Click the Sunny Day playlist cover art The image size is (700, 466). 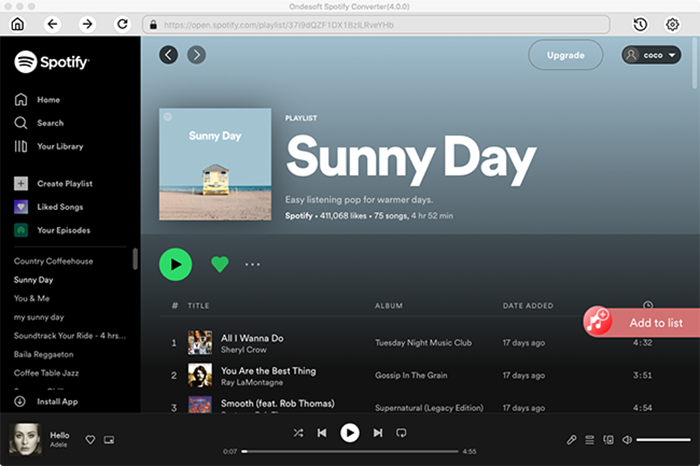point(215,164)
